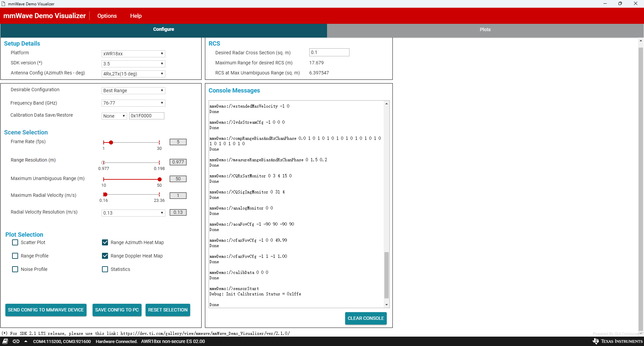Click AWR18xx non-secure ES 02.00 status text
This screenshot has width=644, height=346.
173,341
